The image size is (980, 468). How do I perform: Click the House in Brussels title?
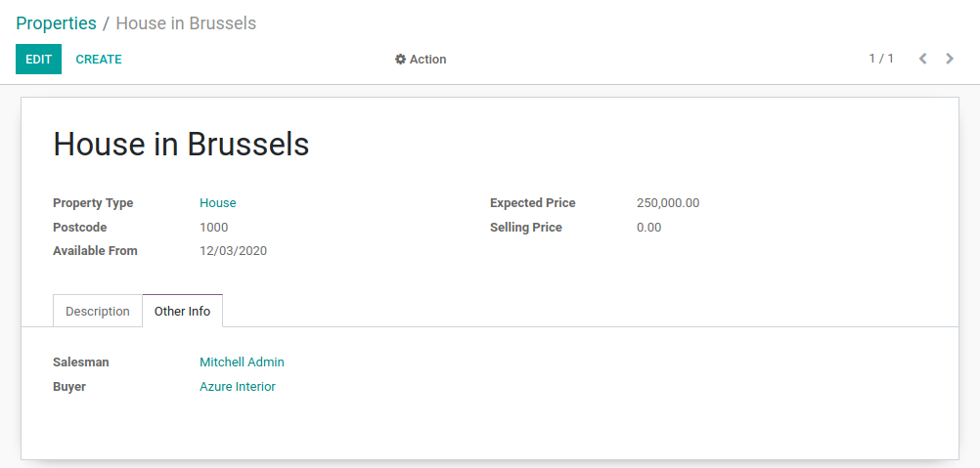click(181, 145)
